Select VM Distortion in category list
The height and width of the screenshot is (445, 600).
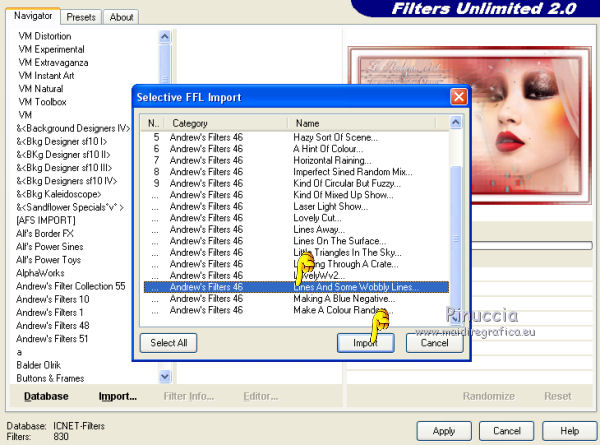pyautogui.click(x=45, y=36)
